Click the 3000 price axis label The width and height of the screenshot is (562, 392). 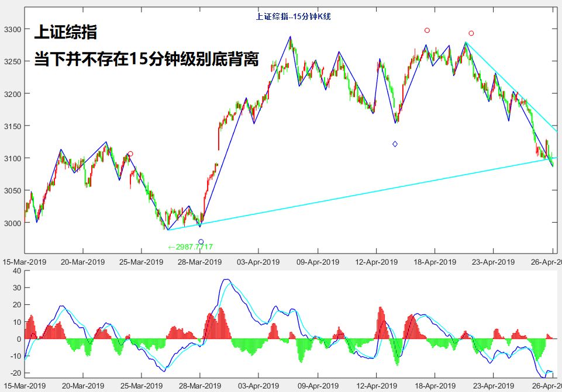click(x=12, y=223)
